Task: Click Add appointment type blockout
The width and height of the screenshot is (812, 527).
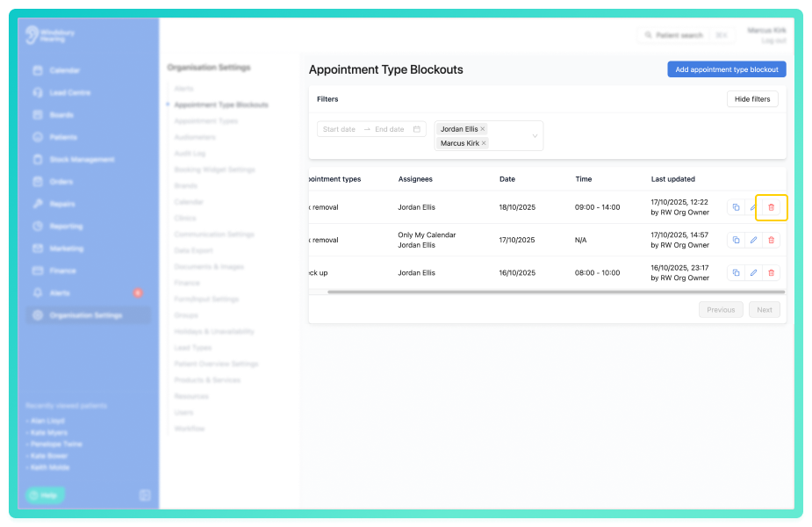Action: [x=727, y=69]
